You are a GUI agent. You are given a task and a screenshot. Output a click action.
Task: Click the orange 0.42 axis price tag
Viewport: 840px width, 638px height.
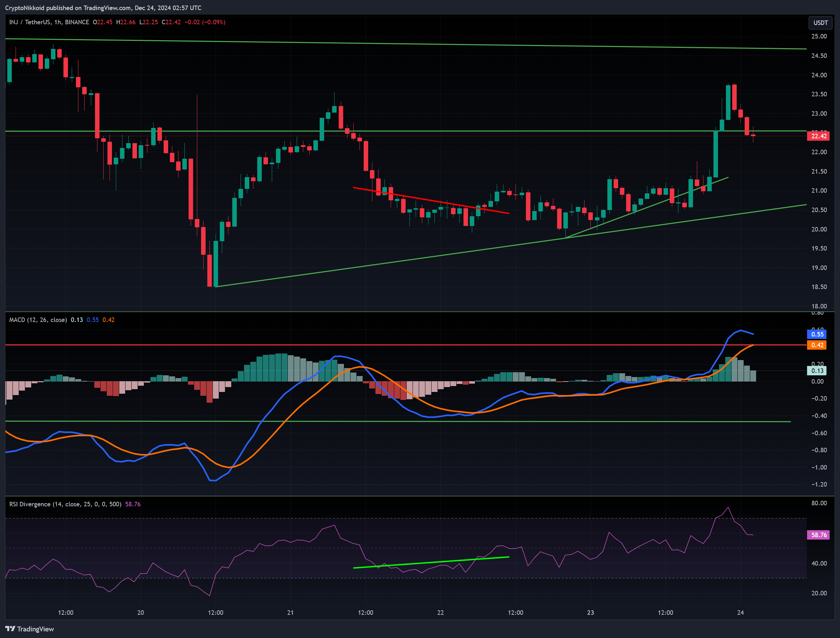point(817,345)
